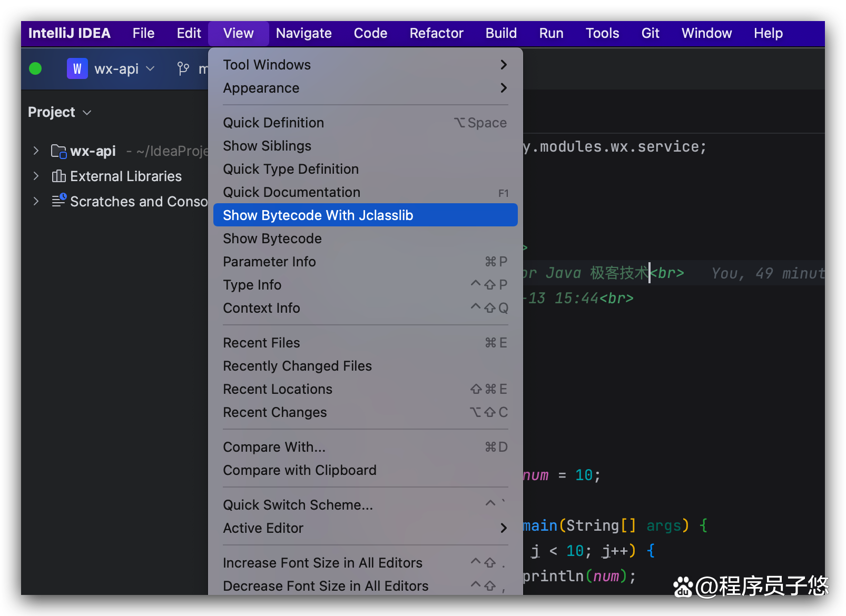Image resolution: width=846 pixels, height=616 pixels.
Task: Open the Project view dropdown
Action: [60, 112]
